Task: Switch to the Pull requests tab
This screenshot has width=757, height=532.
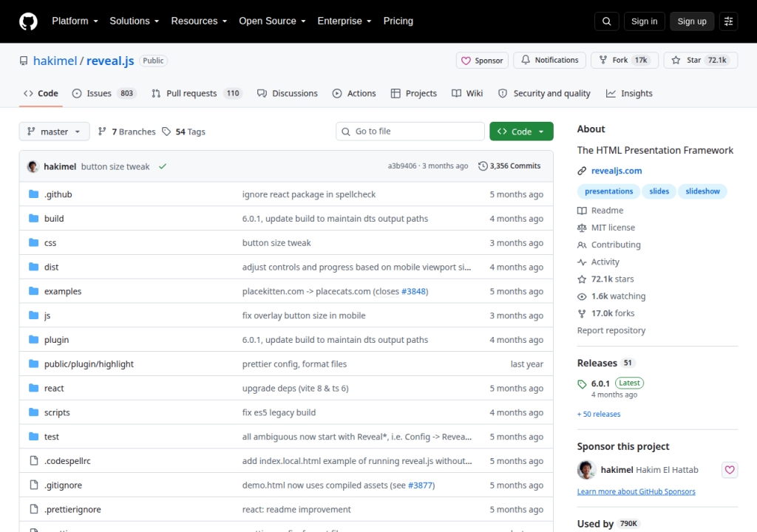Action: 197,94
